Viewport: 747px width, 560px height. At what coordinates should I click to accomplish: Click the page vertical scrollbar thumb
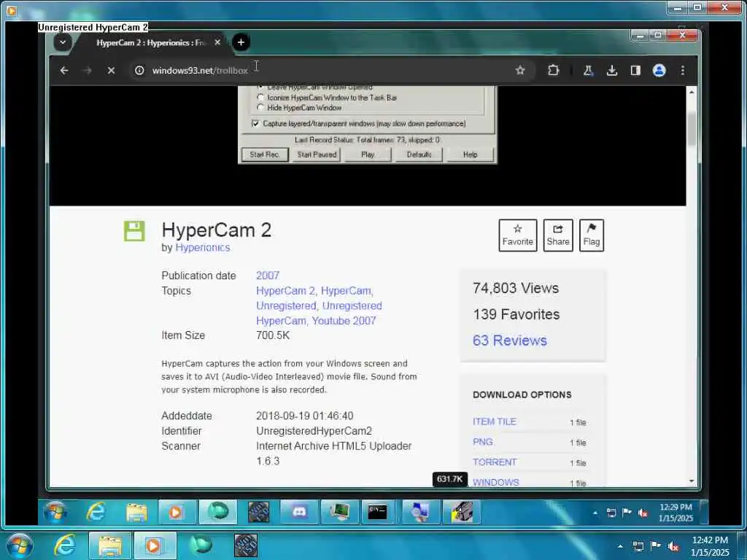(x=692, y=128)
